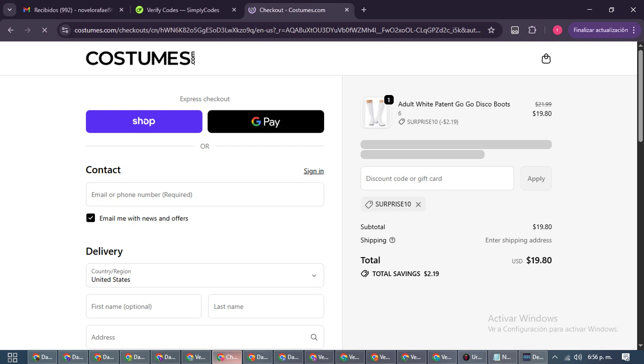Open the Windows notification center
Screen dimensions: 644x364
[626, 357]
